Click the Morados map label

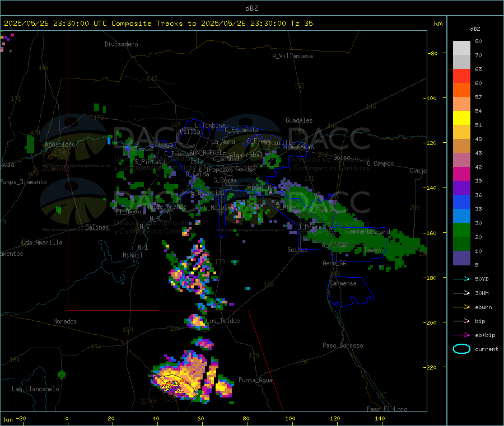pos(65,321)
